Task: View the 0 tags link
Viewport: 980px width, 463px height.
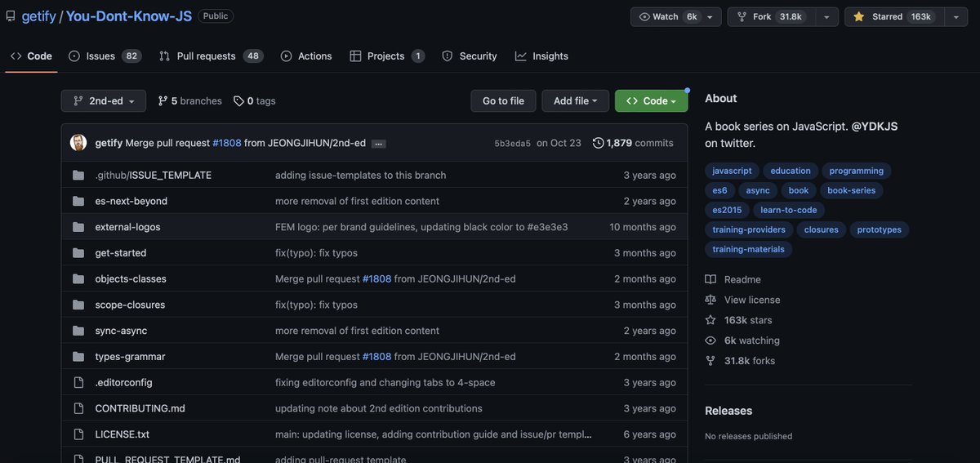Action: click(255, 101)
